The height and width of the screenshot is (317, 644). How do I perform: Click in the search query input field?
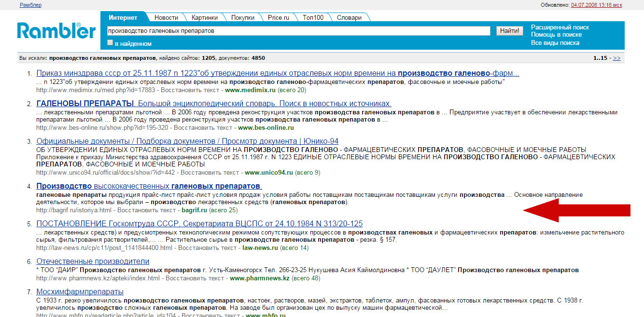pyautogui.click(x=298, y=31)
